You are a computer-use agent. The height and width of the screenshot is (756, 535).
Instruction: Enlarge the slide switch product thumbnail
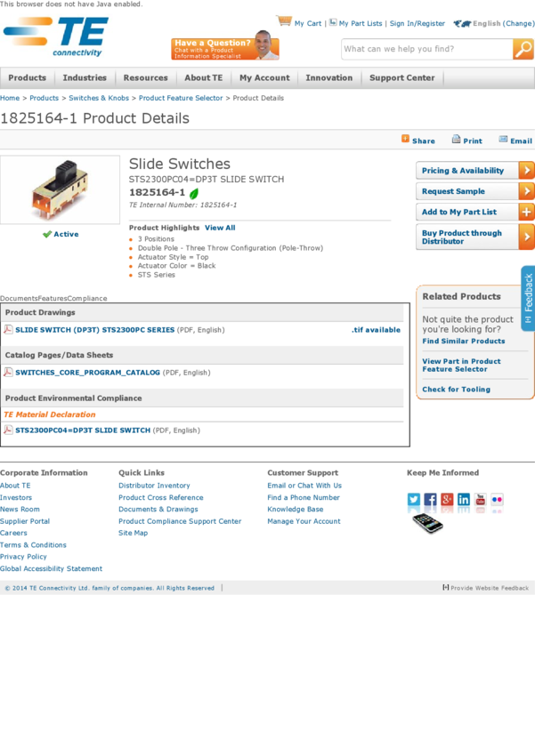pyautogui.click(x=60, y=189)
